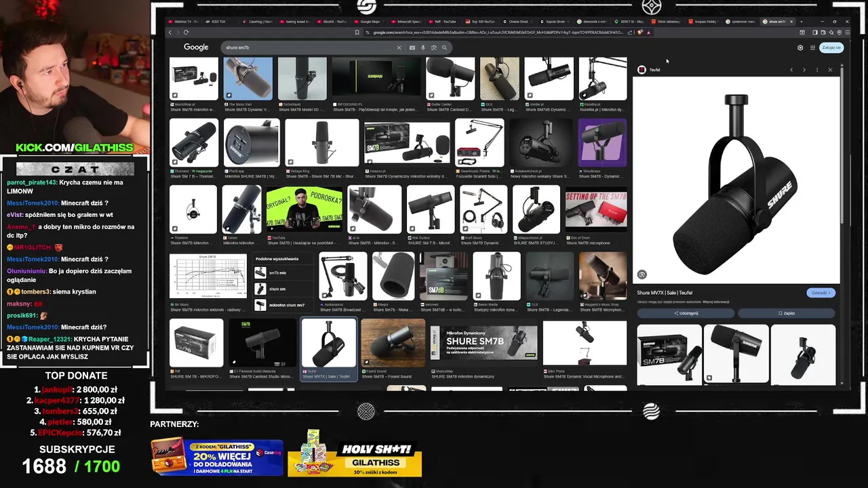Show the next image in the preview panel

point(804,70)
